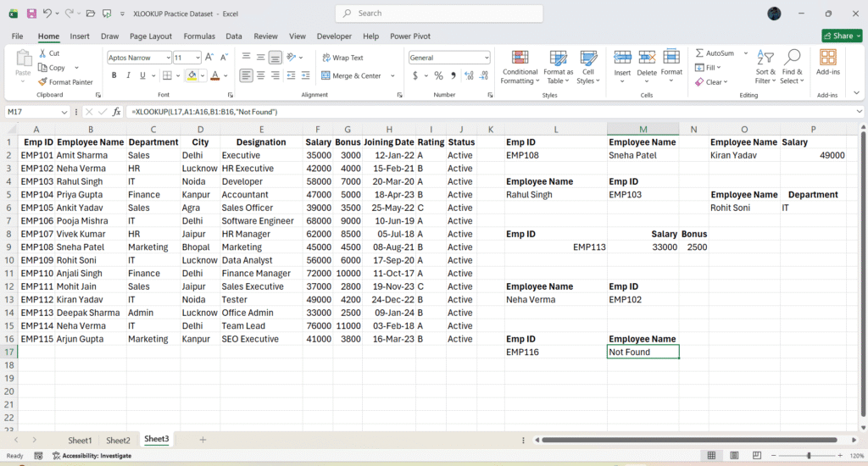Open the Power Pivot tab
868x466 pixels.
(x=410, y=36)
